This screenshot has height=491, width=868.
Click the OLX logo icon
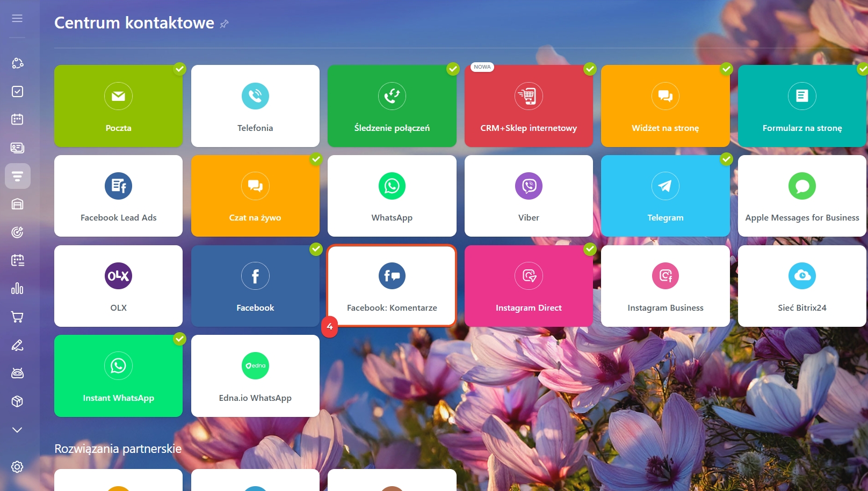(x=118, y=276)
